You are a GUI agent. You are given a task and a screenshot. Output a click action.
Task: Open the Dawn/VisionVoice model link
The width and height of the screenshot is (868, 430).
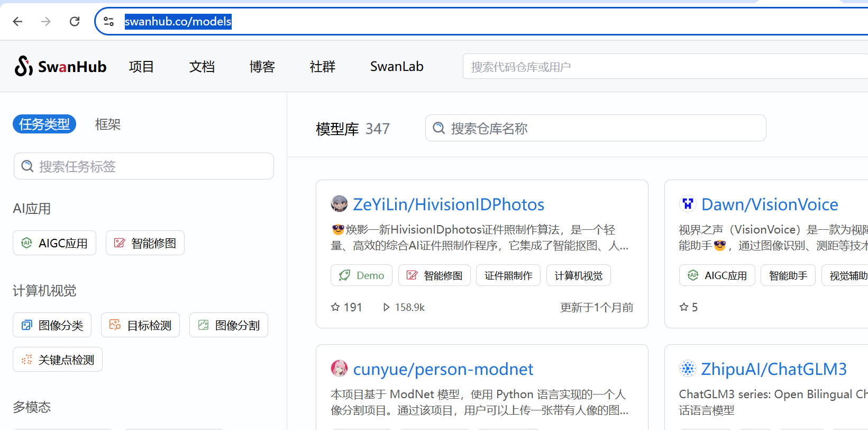click(770, 204)
